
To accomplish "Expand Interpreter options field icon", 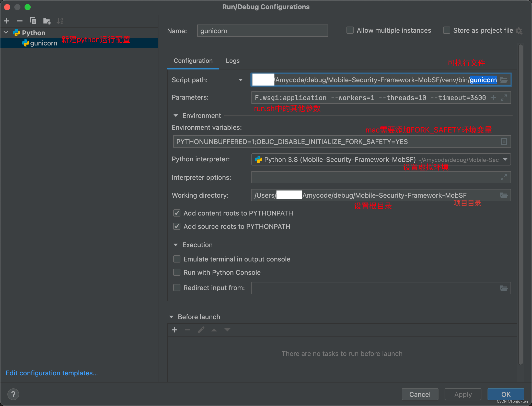I will click(504, 177).
